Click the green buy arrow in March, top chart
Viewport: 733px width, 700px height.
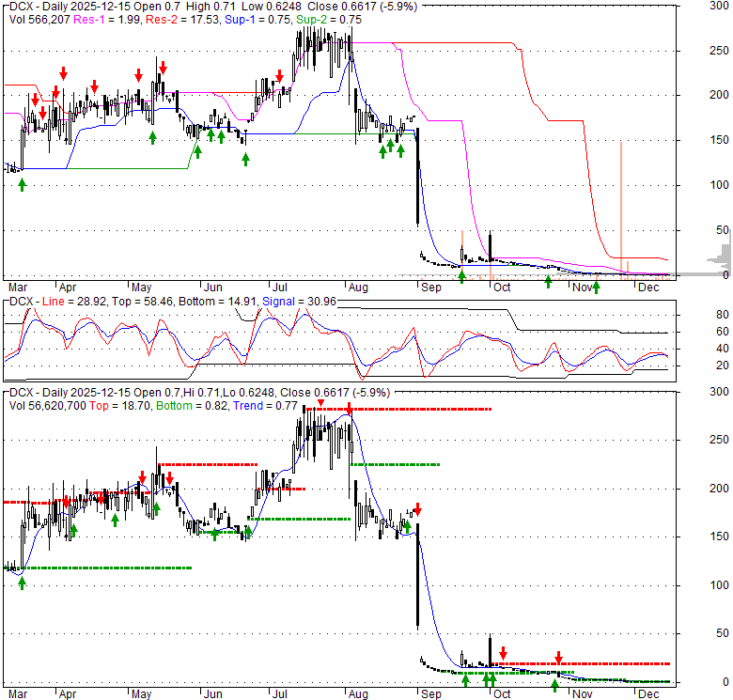(23, 185)
